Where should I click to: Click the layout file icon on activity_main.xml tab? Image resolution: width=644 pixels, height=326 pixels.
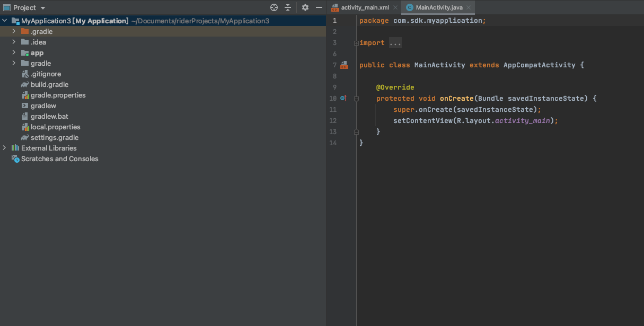pos(336,7)
